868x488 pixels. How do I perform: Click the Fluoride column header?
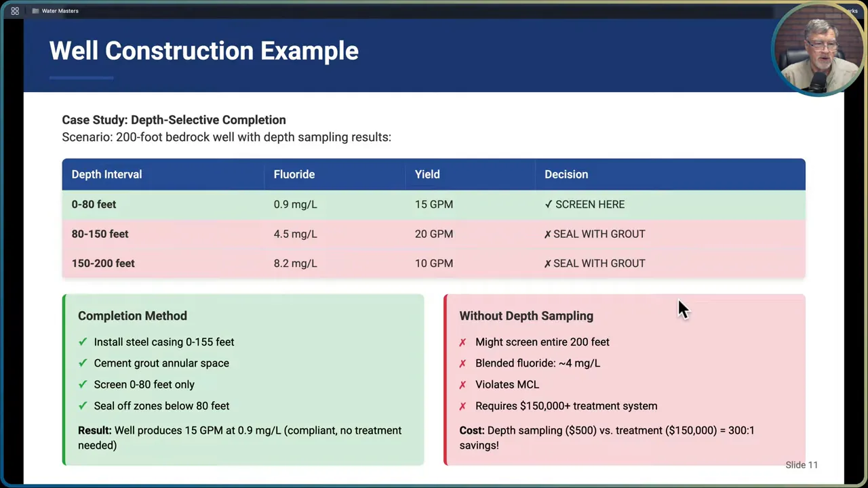(294, 174)
